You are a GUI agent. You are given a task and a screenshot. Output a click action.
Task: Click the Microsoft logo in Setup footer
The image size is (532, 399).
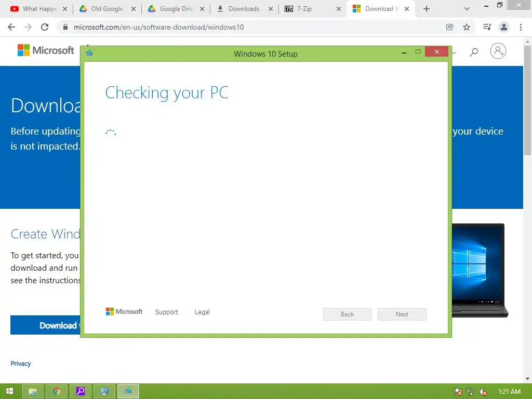point(124,312)
